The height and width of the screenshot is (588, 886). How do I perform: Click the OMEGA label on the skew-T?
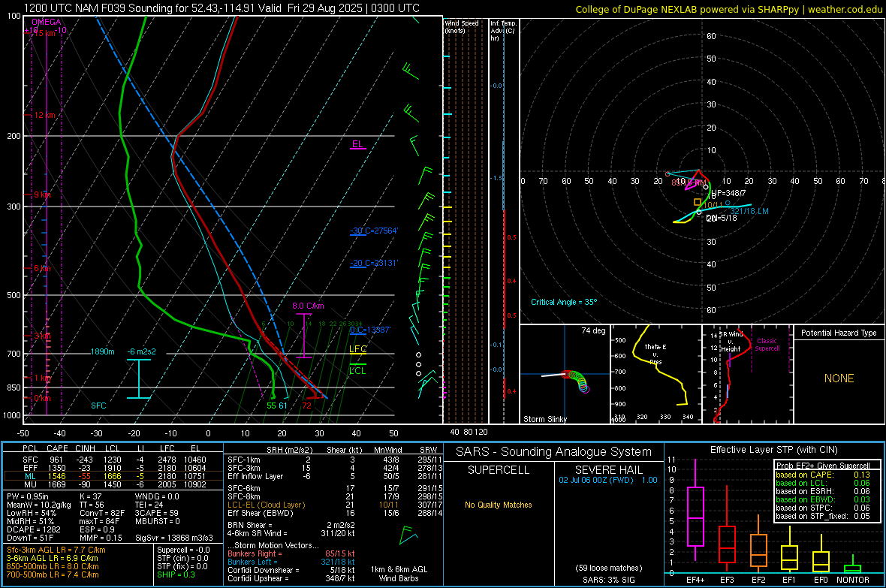pos(47,22)
